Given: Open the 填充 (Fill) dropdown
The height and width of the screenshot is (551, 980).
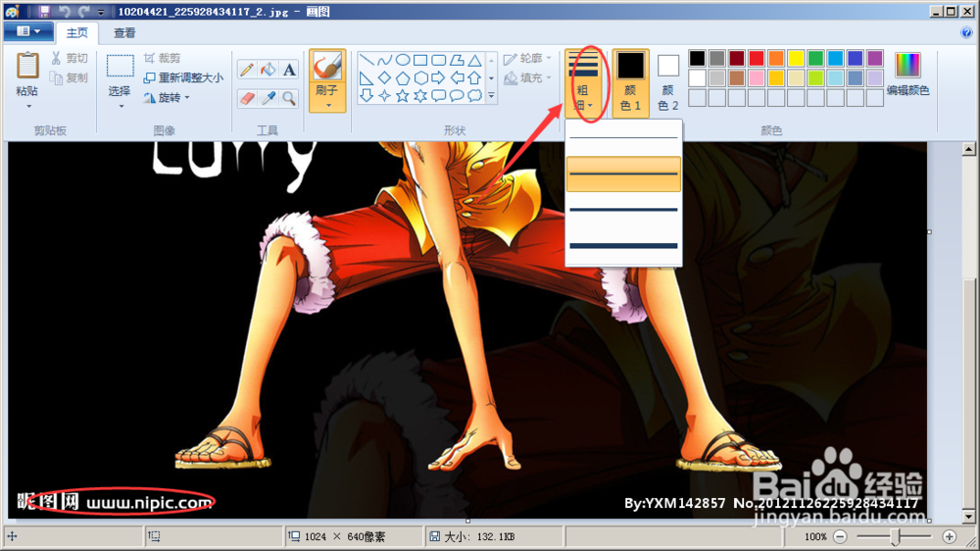Looking at the screenshot, I should 527,77.
